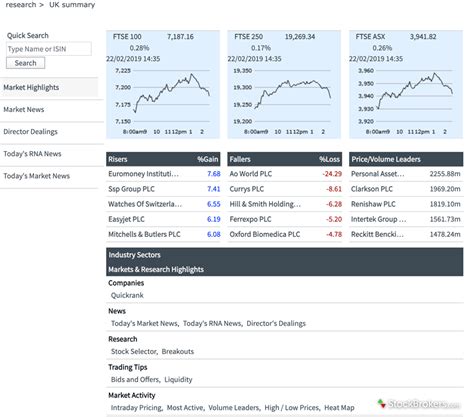
Task: Click the 1969.20m volume value
Action: [x=445, y=189]
